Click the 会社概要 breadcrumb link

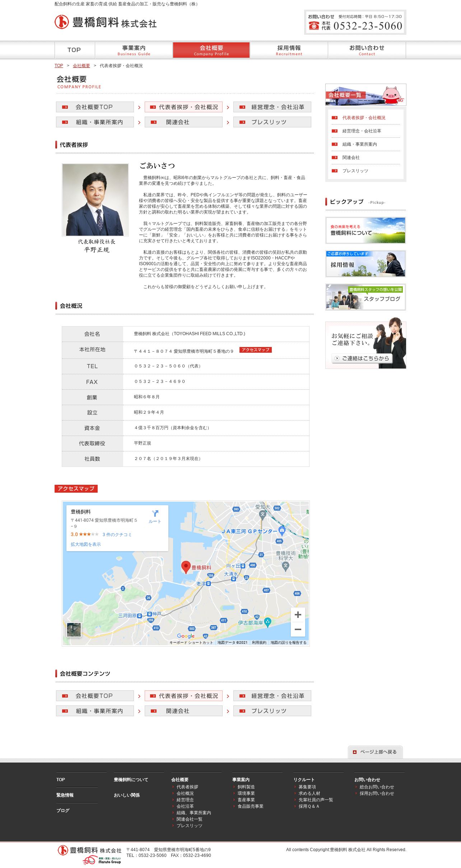[82, 66]
